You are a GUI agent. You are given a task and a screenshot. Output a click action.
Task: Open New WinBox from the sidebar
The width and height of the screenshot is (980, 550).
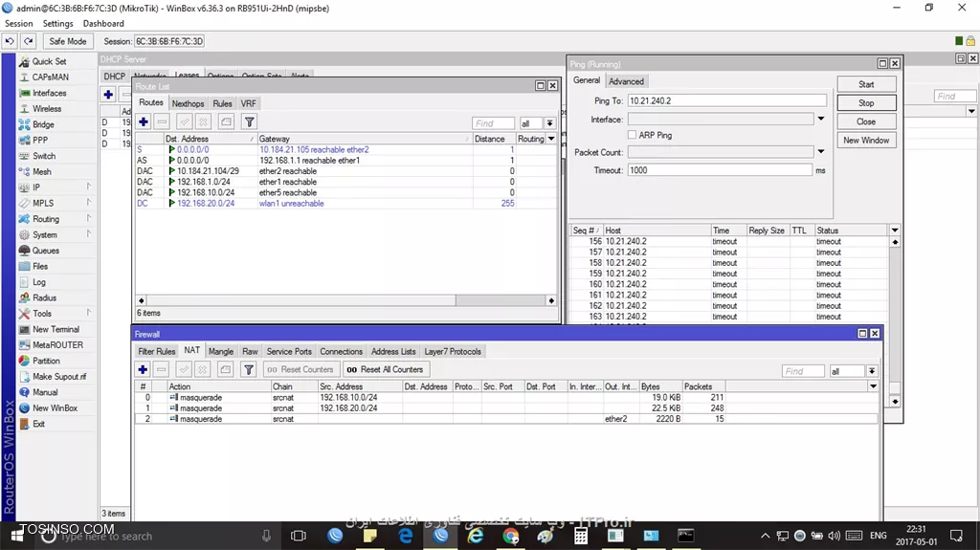tap(55, 407)
